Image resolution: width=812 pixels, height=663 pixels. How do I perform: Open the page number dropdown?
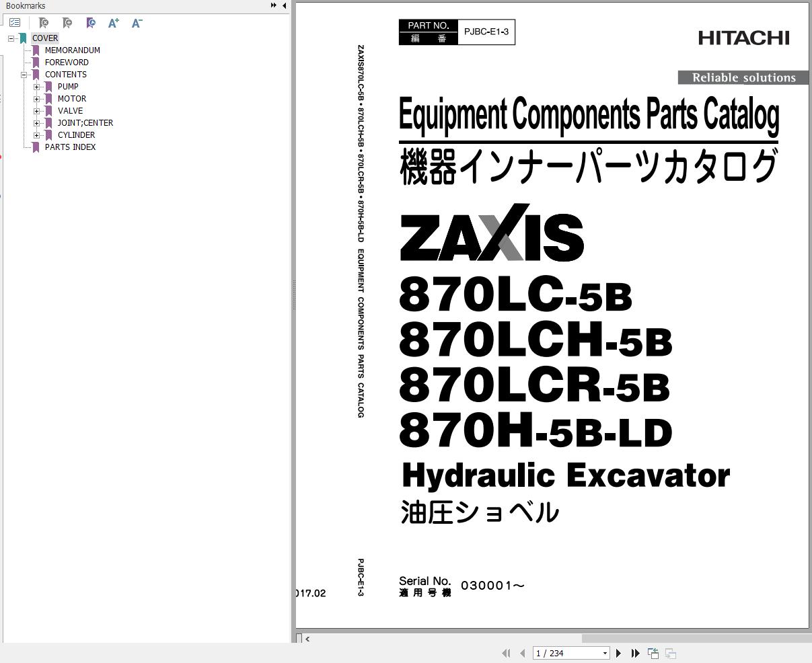[x=605, y=653]
